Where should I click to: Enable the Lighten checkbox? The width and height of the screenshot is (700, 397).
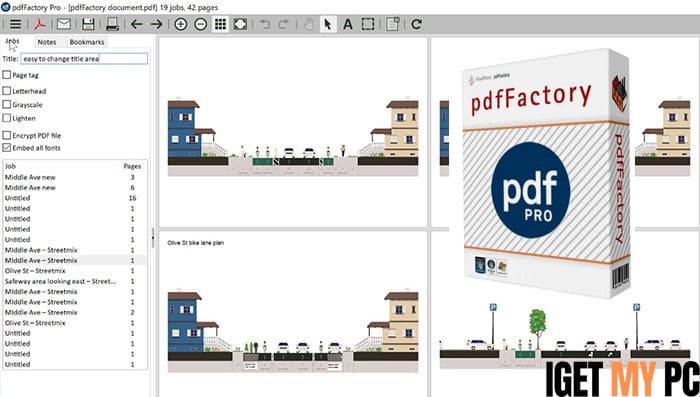(7, 118)
